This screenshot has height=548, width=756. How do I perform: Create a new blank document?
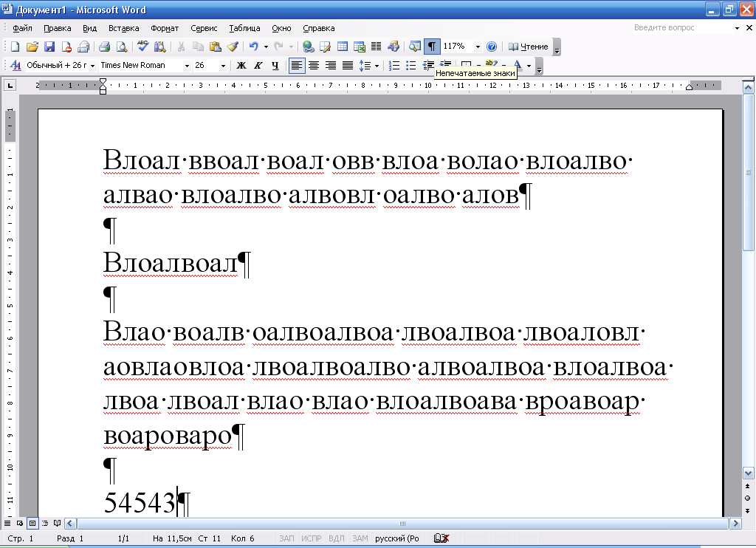(x=15, y=47)
